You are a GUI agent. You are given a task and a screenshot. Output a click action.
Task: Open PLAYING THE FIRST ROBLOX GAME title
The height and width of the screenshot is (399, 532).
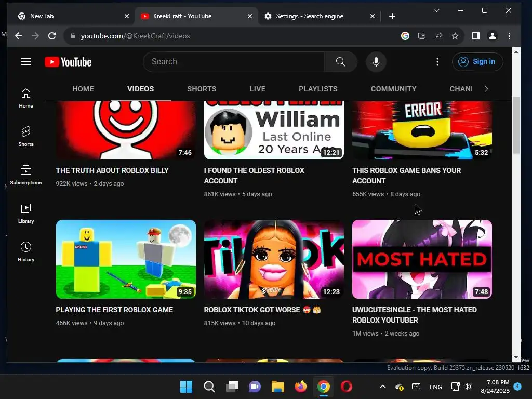pos(114,310)
